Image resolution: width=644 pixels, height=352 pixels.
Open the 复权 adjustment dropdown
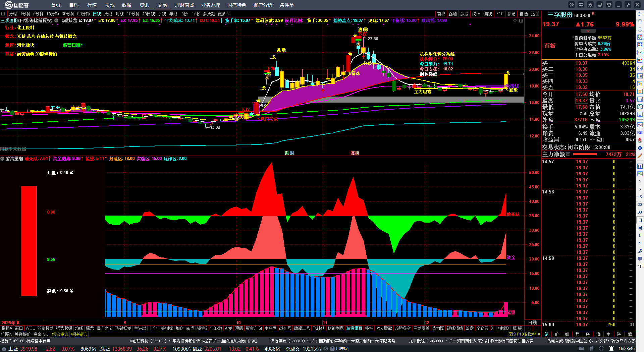[441, 14]
